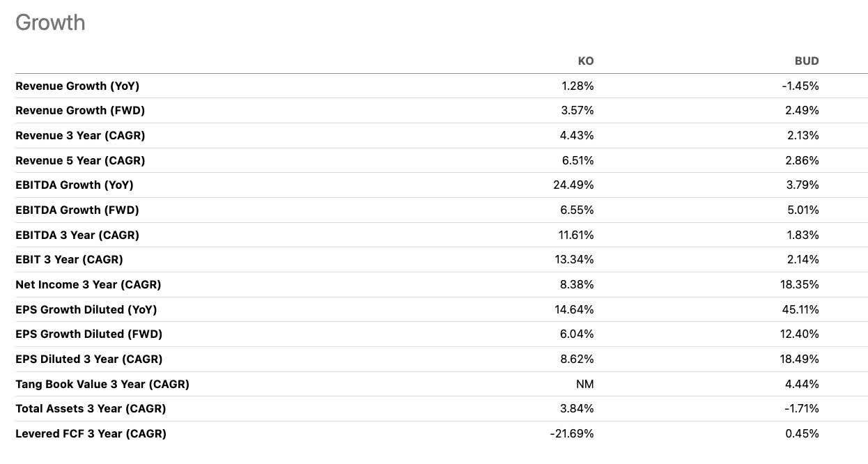Select the Revenue 3 Year (CAGR) label
Screen dimensions: 868x464
click(80, 135)
